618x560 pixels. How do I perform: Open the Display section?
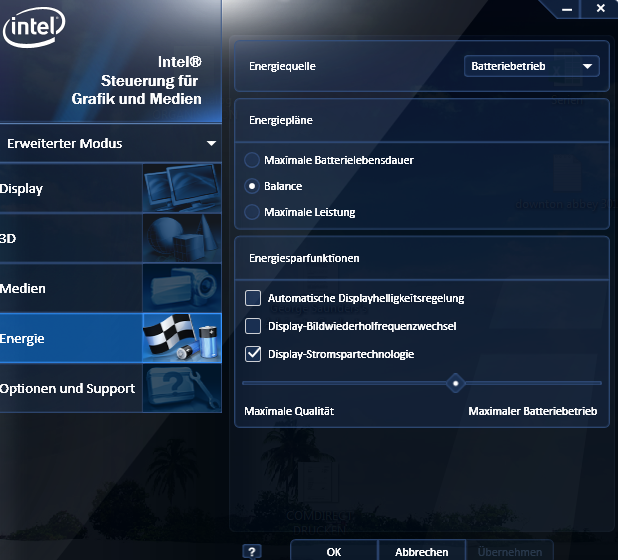click(x=111, y=188)
